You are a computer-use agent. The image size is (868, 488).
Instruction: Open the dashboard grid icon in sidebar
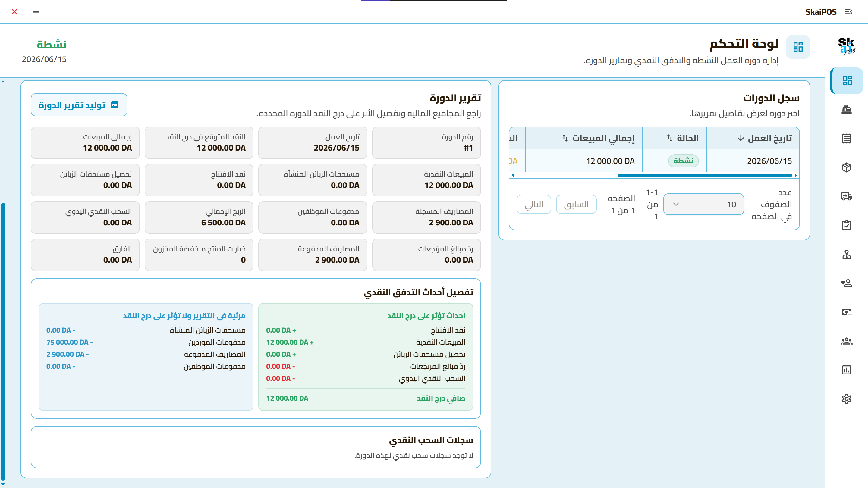(847, 81)
